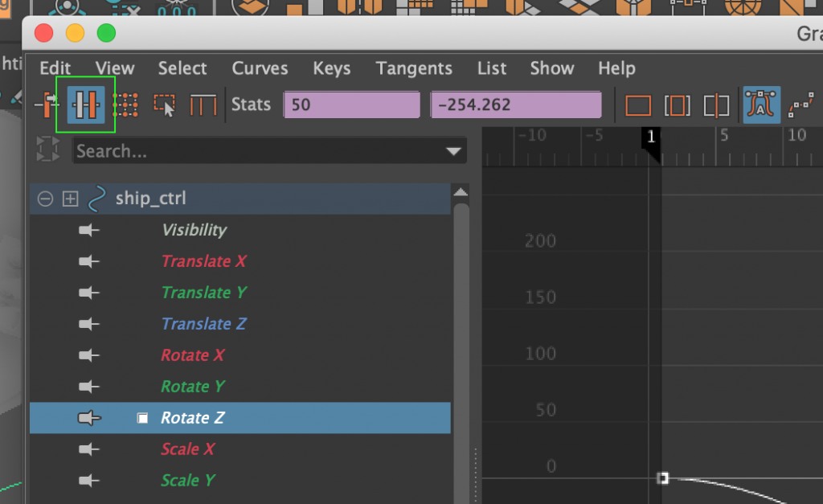The width and height of the screenshot is (823, 504).
Task: Center the view about current time
Action: pos(715,104)
